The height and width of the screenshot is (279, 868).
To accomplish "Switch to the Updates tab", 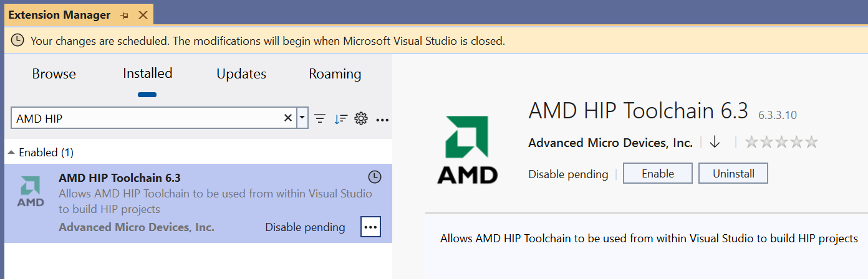I will pyautogui.click(x=241, y=74).
